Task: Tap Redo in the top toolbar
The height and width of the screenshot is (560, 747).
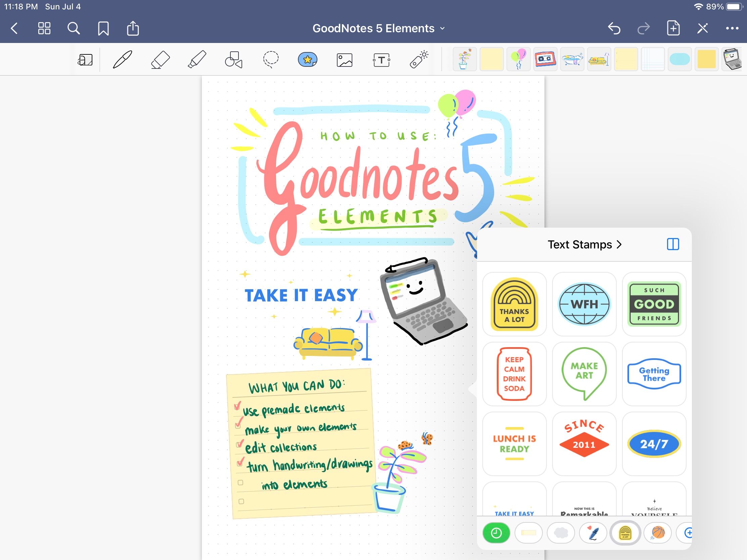Action: pos(644,28)
